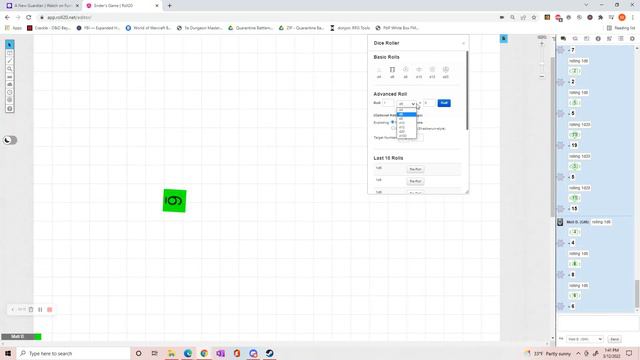Open the Turn Order clock tool
The height and width of the screenshot is (360, 640).
(10, 92)
